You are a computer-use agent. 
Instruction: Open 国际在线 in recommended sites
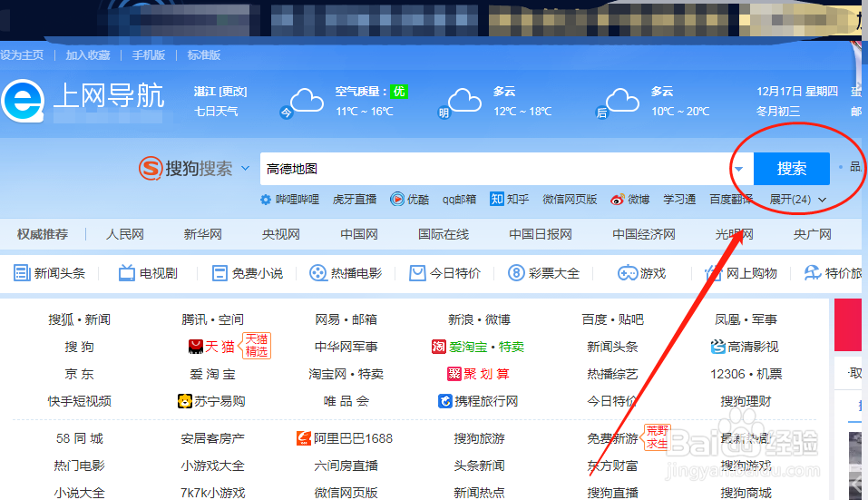[444, 234]
